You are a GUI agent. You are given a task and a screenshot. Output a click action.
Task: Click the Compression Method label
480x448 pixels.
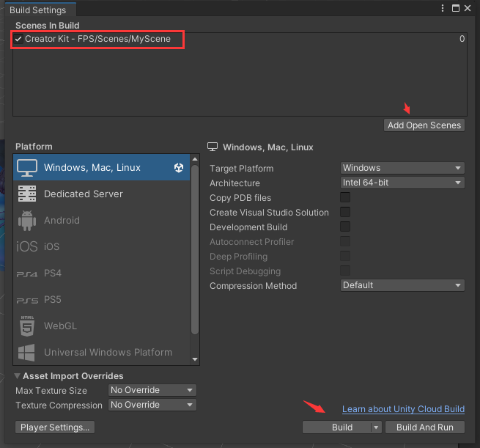click(253, 286)
